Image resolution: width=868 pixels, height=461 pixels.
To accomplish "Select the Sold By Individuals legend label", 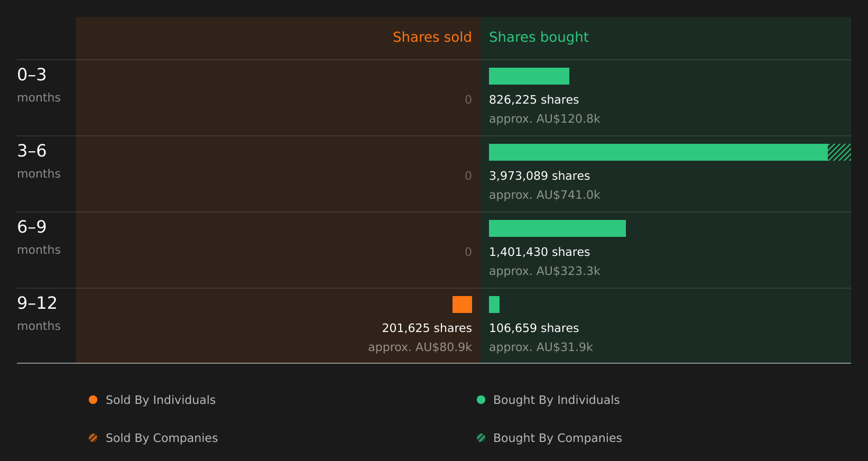I will [161, 400].
